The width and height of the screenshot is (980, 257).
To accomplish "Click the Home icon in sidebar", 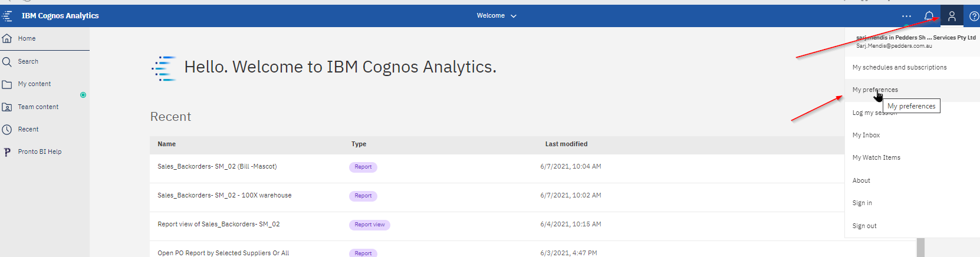I will (7, 38).
